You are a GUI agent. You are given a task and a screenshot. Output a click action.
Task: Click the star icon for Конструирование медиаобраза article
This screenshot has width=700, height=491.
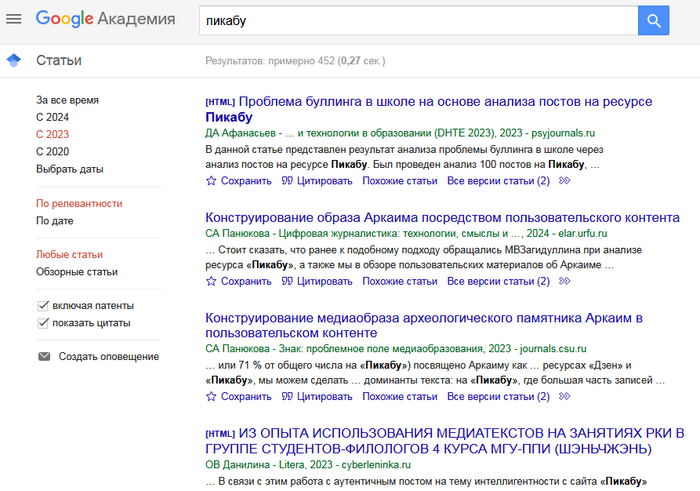click(x=211, y=396)
